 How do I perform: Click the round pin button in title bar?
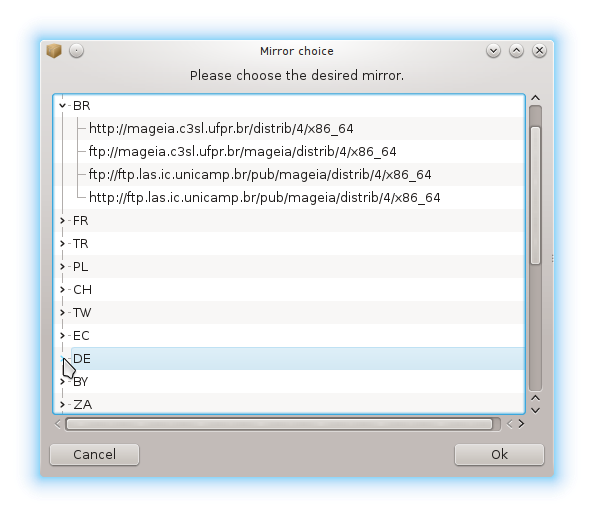pyautogui.click(x=77, y=50)
